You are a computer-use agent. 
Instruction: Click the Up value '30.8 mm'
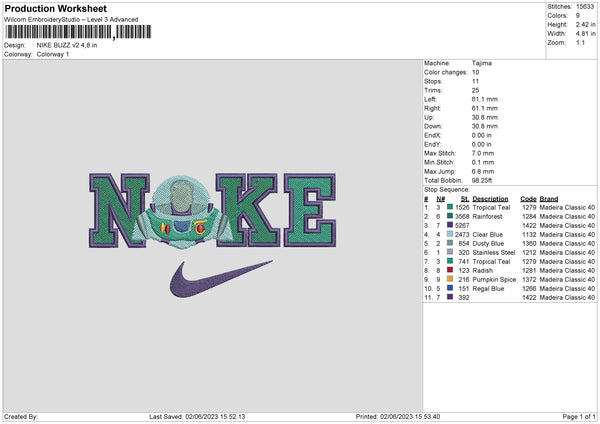(x=485, y=117)
